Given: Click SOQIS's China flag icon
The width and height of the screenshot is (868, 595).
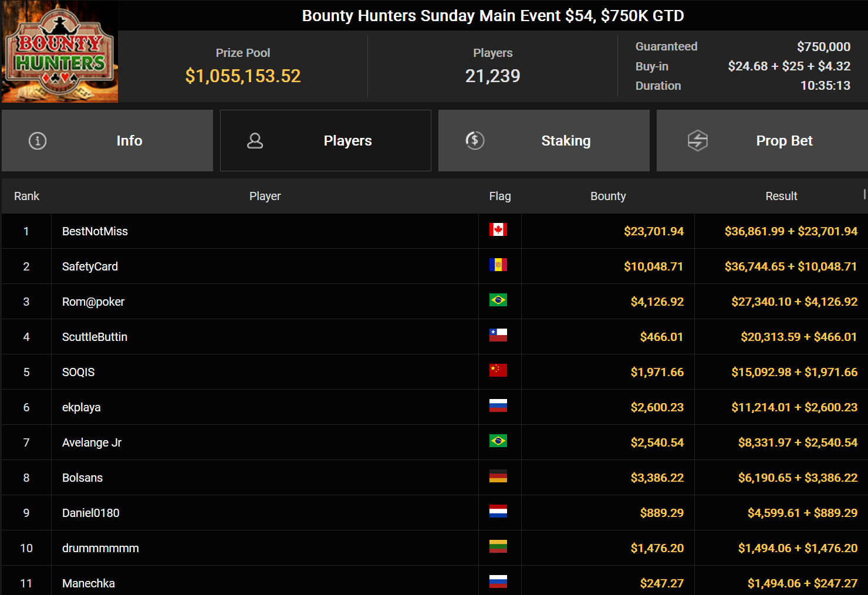Looking at the screenshot, I should click(498, 370).
